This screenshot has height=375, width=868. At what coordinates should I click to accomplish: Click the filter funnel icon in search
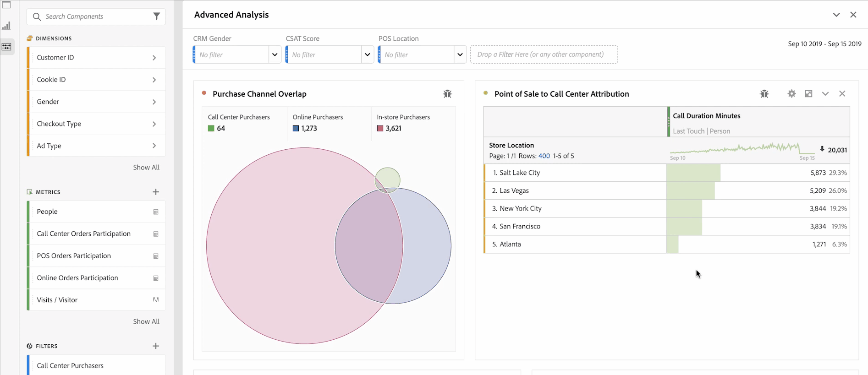tap(157, 16)
